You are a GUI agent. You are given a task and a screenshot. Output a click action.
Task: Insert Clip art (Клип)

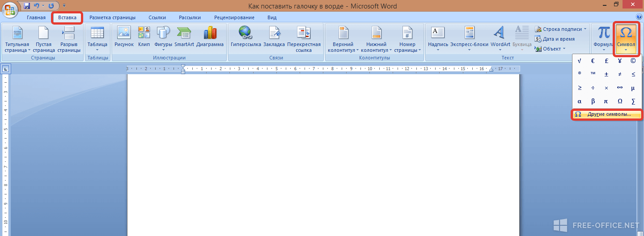coord(144,37)
